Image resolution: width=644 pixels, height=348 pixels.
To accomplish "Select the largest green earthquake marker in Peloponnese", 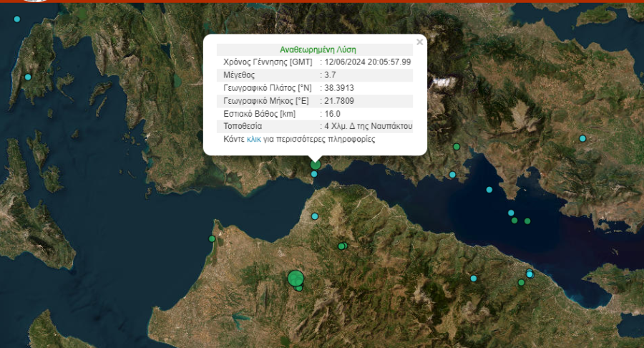I will click(x=296, y=279).
